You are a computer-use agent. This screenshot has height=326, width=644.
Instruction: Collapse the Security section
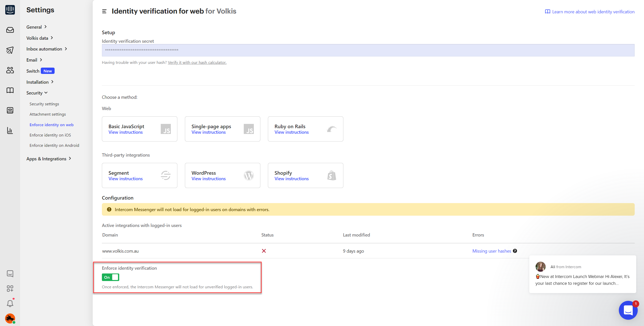coord(37,93)
